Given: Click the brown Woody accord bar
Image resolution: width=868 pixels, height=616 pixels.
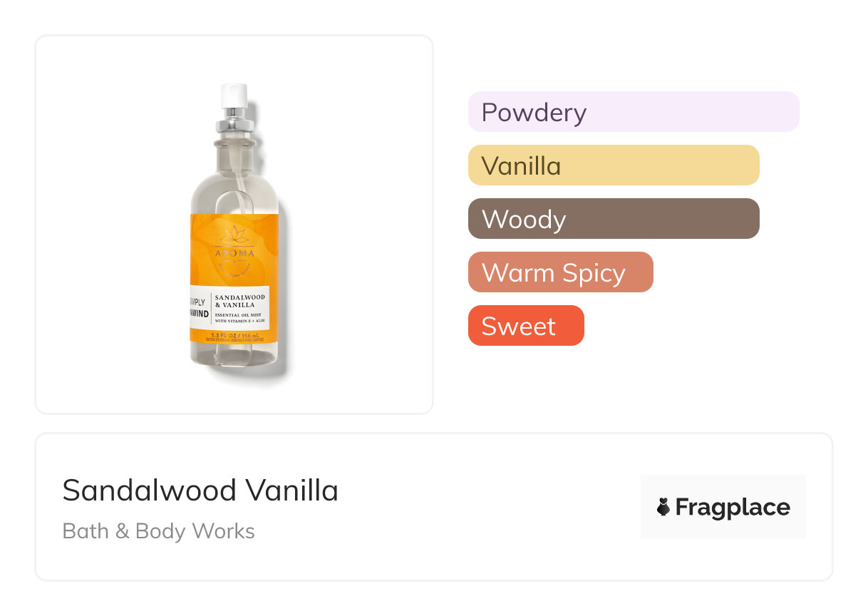Looking at the screenshot, I should click(x=613, y=219).
